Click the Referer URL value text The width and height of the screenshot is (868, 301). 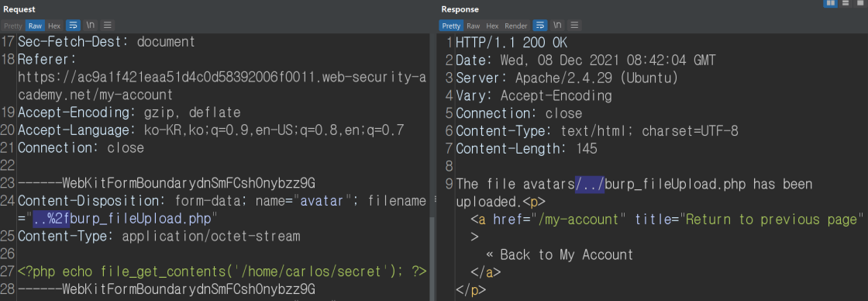point(222,86)
